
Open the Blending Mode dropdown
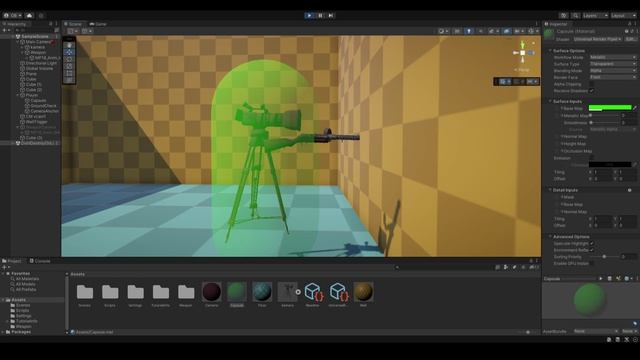pyautogui.click(x=613, y=71)
